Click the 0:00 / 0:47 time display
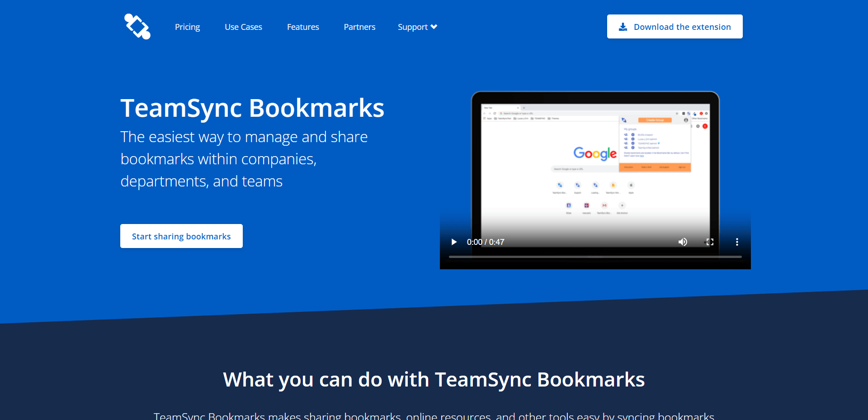 tap(486, 242)
